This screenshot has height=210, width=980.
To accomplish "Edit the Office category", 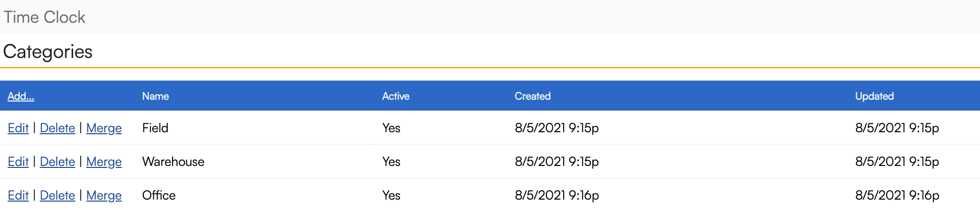I will click(18, 196).
